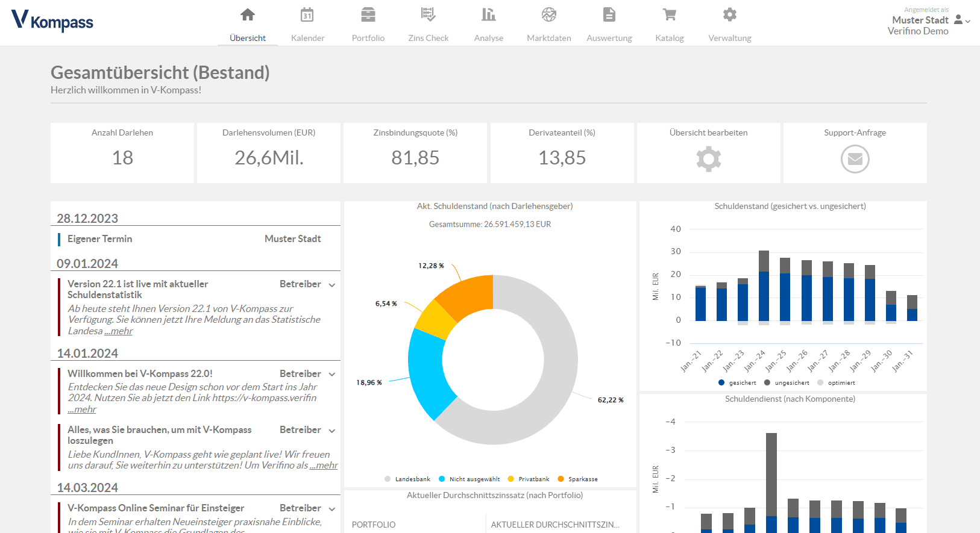The height and width of the screenshot is (533, 980).
Task: Open the Kalender calendar icon
Action: (x=307, y=15)
